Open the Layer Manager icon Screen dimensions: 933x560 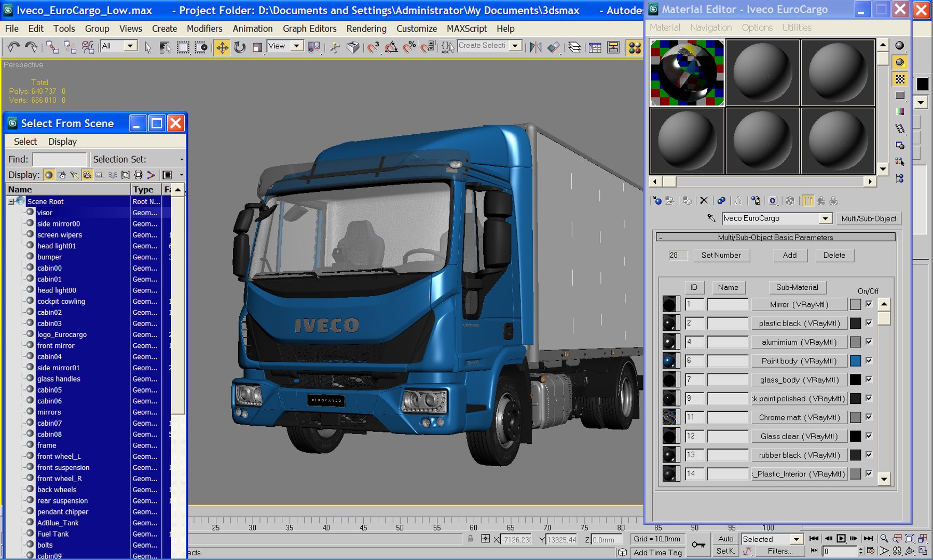[x=574, y=47]
